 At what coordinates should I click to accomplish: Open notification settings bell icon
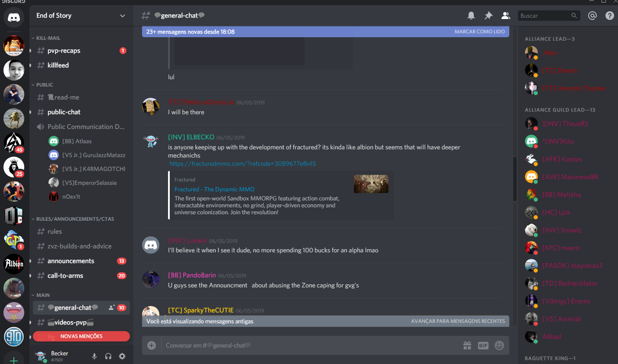[x=471, y=16]
